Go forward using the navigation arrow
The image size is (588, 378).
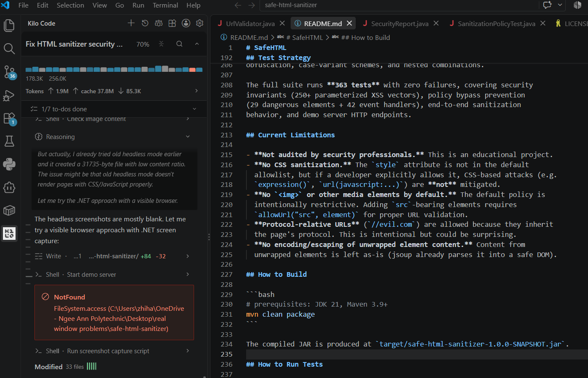point(252,5)
